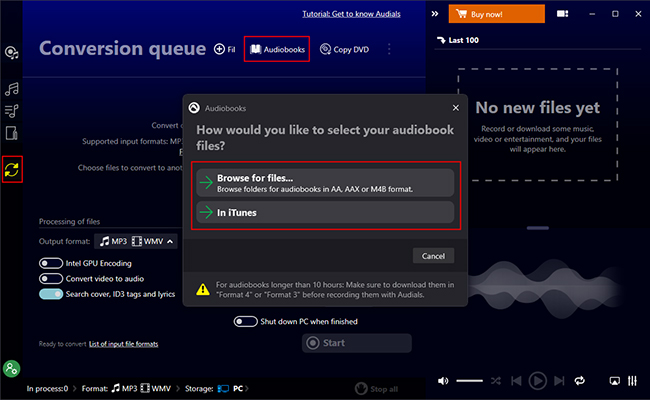This screenshot has width=650, height=400.
Task: Toggle Shut down PC when finished
Action: click(245, 321)
